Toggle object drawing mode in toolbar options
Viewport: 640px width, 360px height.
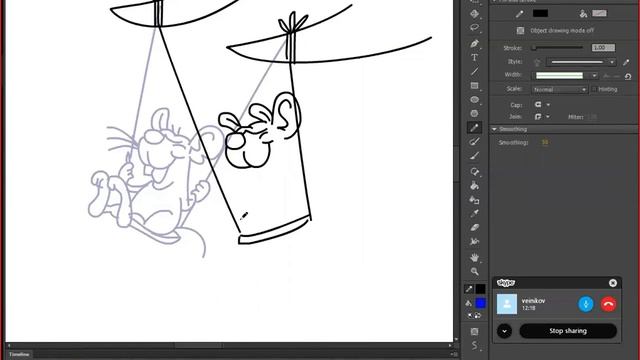[x=474, y=331]
